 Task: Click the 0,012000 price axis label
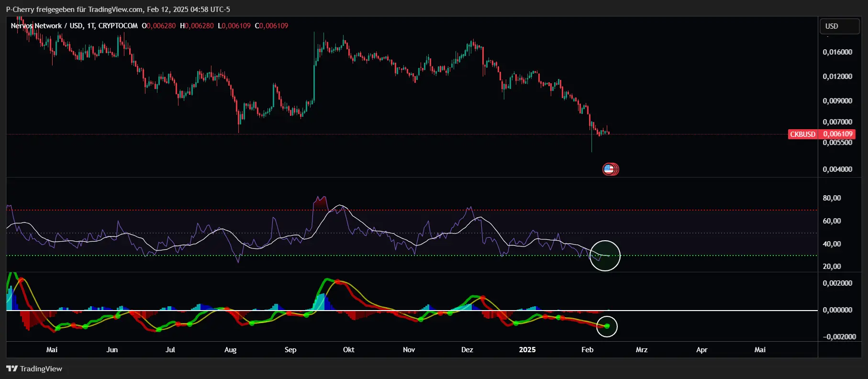coord(837,77)
